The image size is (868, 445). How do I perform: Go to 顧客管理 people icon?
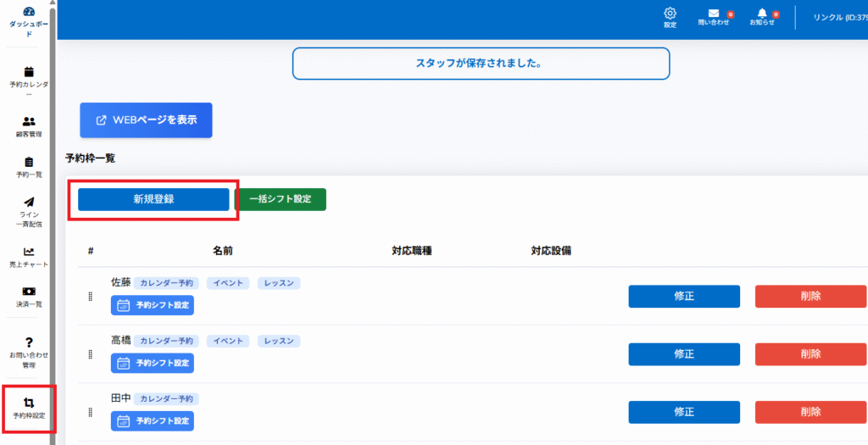click(29, 121)
